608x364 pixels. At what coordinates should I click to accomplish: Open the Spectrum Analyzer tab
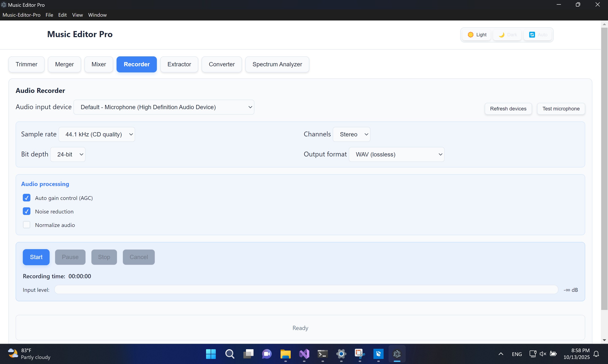pyautogui.click(x=277, y=64)
